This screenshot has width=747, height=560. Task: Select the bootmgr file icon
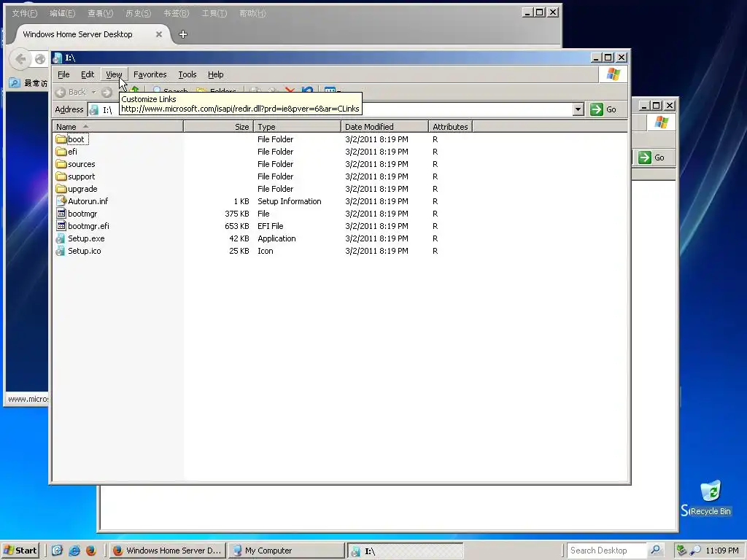point(61,214)
